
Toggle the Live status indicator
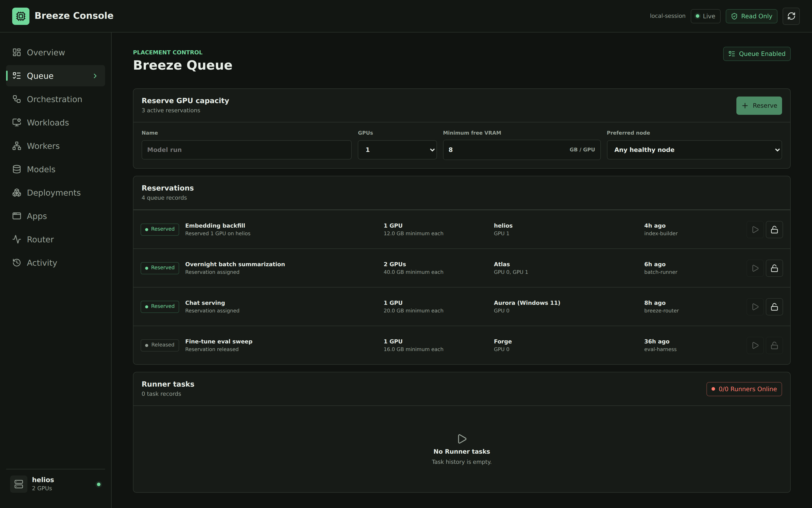point(705,16)
